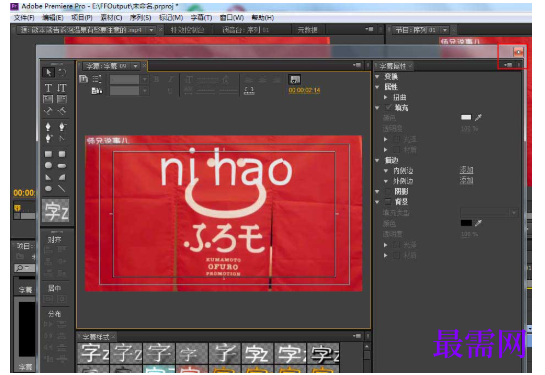Viewport: 545px width, 375px height.
Task: Collapse the 变换 section
Action: 377,76
